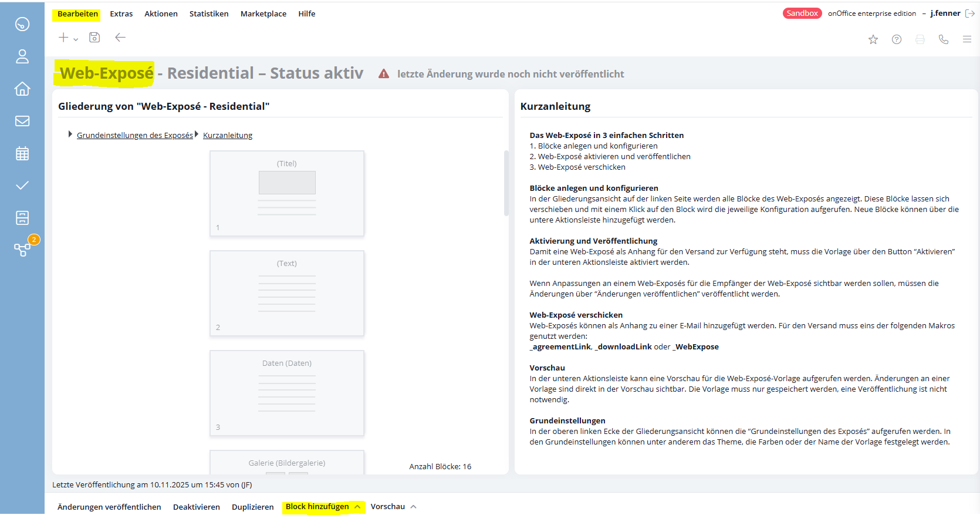980x515 pixels.
Task: Open the calendar icon in sidebar
Action: tap(22, 153)
